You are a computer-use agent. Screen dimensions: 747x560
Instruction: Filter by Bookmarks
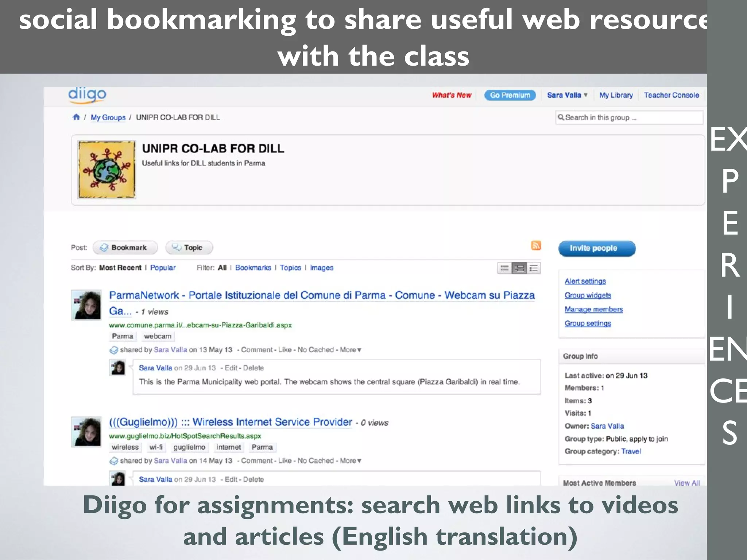click(253, 268)
